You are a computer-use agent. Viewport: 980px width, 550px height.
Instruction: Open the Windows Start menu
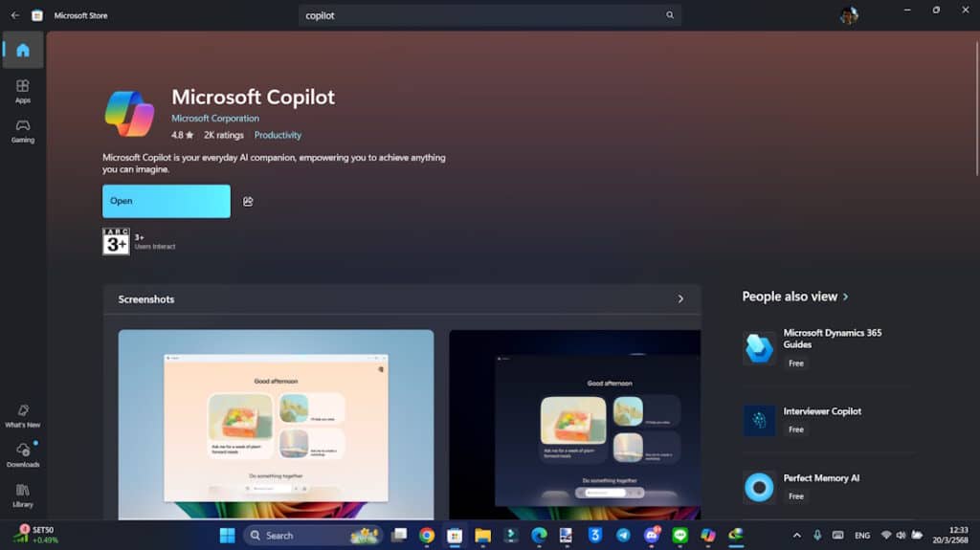pos(228,535)
